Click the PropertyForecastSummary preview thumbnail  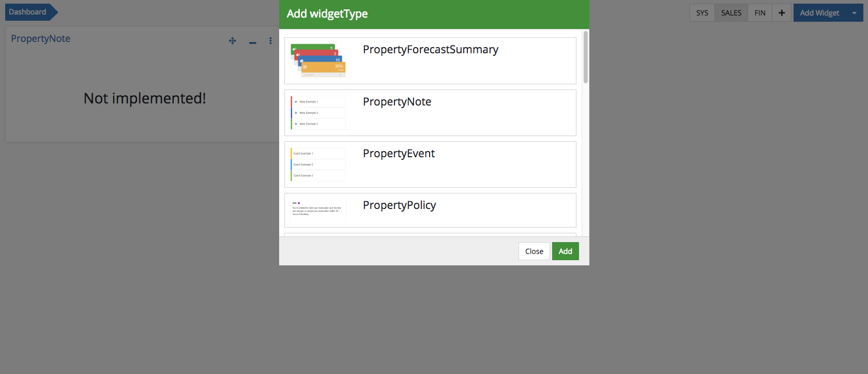coord(318,61)
